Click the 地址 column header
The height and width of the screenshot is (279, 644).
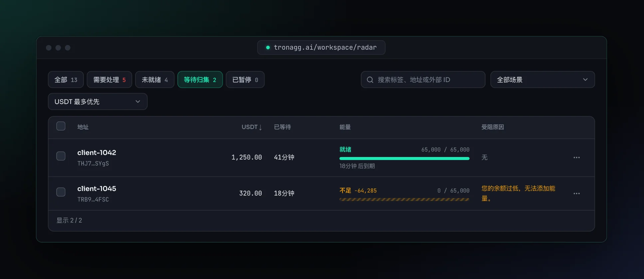[x=83, y=127]
